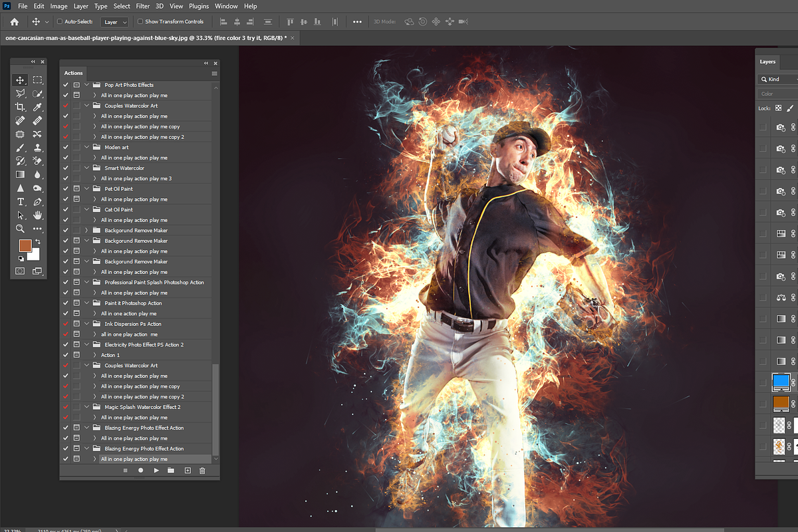Select the Crop tool
Screen dimensions: 798x532
20,107
